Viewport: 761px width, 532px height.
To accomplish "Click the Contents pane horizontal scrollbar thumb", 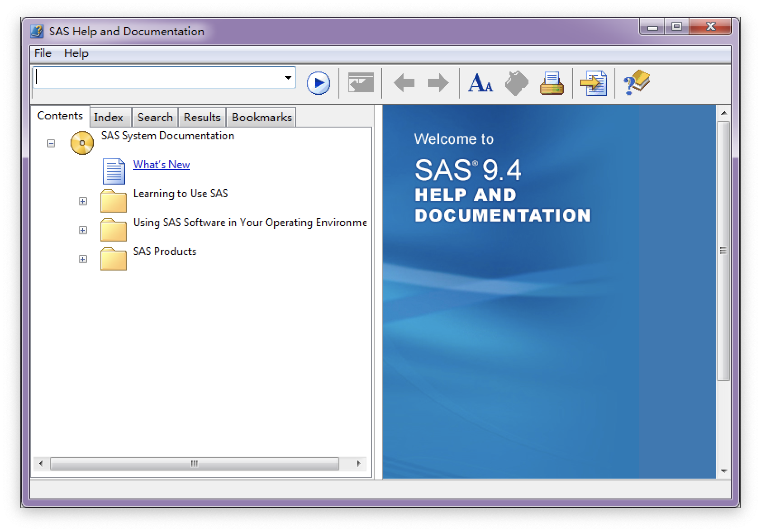I will click(195, 463).
